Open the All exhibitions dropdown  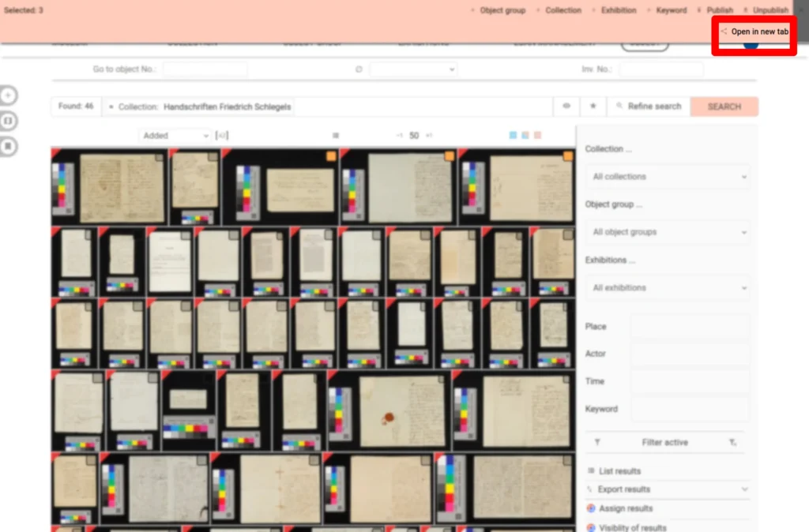click(668, 287)
